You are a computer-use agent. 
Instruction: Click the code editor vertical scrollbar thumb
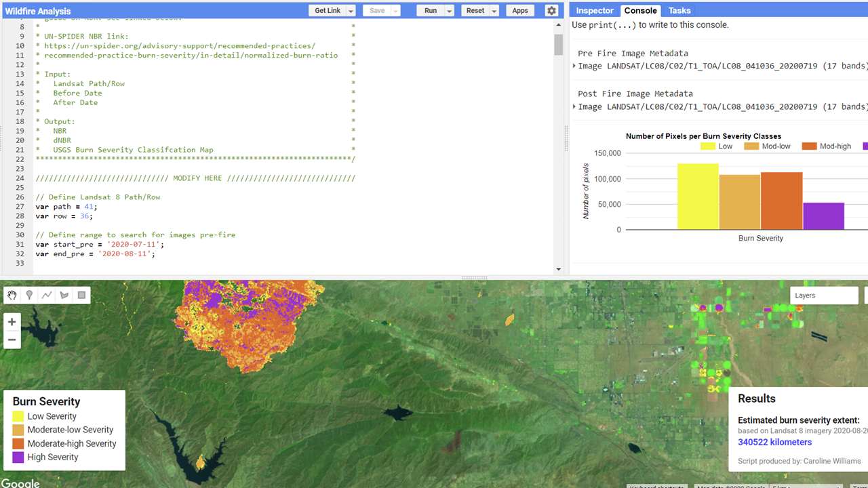[558, 44]
